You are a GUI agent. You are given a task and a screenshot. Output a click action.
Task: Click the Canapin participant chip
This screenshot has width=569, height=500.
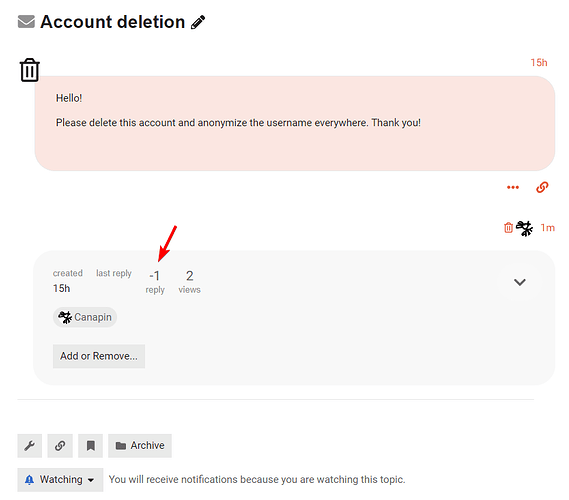[x=85, y=317]
